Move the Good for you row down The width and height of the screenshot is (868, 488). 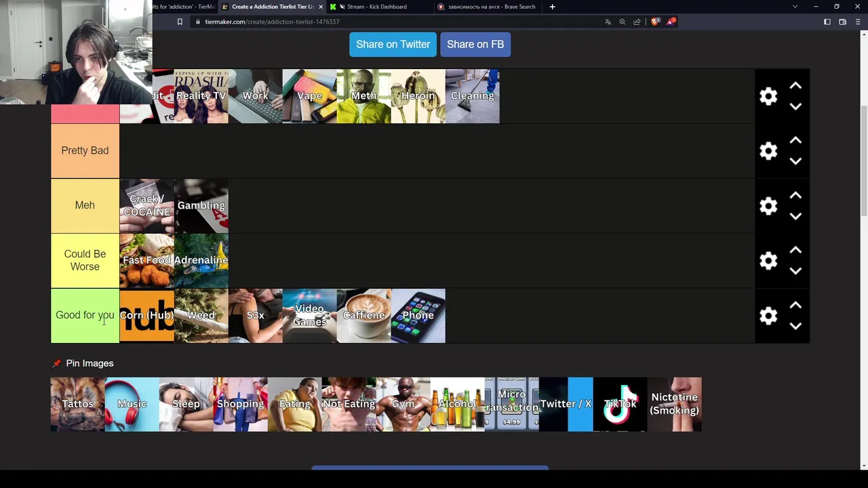(x=795, y=326)
